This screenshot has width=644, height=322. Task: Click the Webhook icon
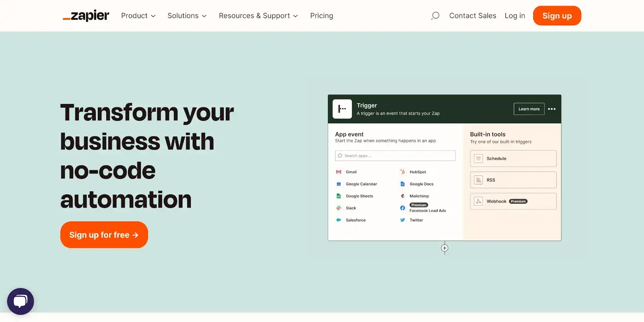[478, 201]
